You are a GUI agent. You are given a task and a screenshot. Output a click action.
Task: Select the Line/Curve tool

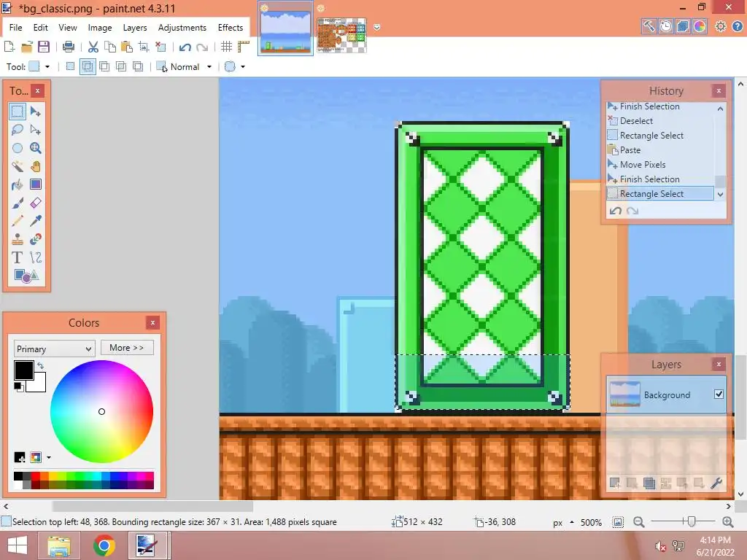coord(35,257)
